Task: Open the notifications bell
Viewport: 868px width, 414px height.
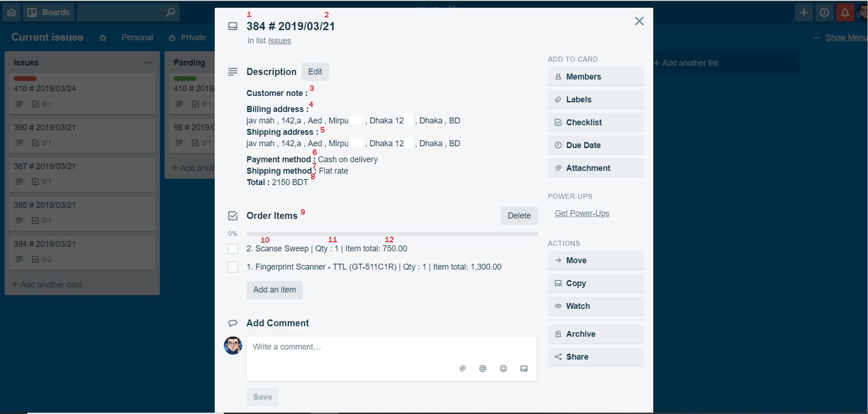Action: (845, 12)
